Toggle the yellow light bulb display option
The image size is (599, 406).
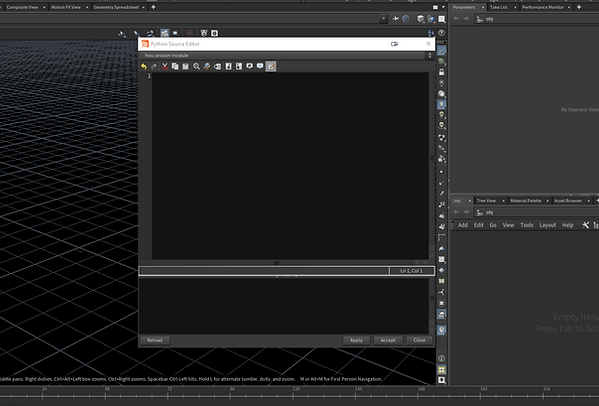[x=442, y=115]
